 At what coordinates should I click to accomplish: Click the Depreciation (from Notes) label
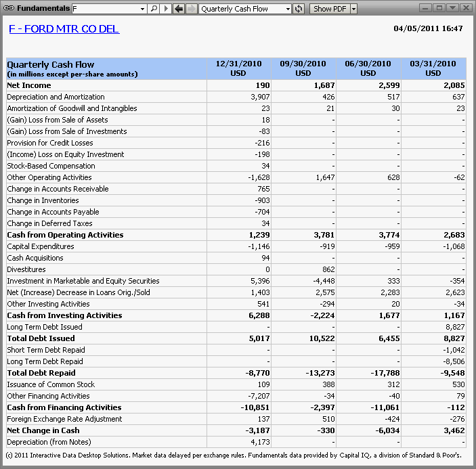pyautogui.click(x=49, y=442)
